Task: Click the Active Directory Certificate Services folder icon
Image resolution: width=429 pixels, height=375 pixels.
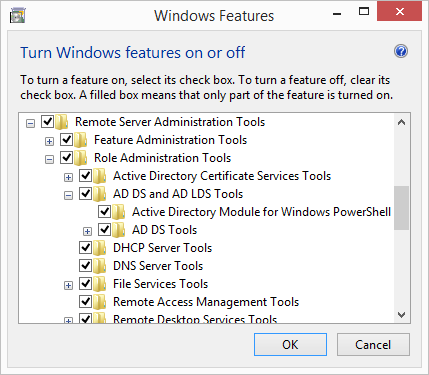Action: (x=100, y=176)
